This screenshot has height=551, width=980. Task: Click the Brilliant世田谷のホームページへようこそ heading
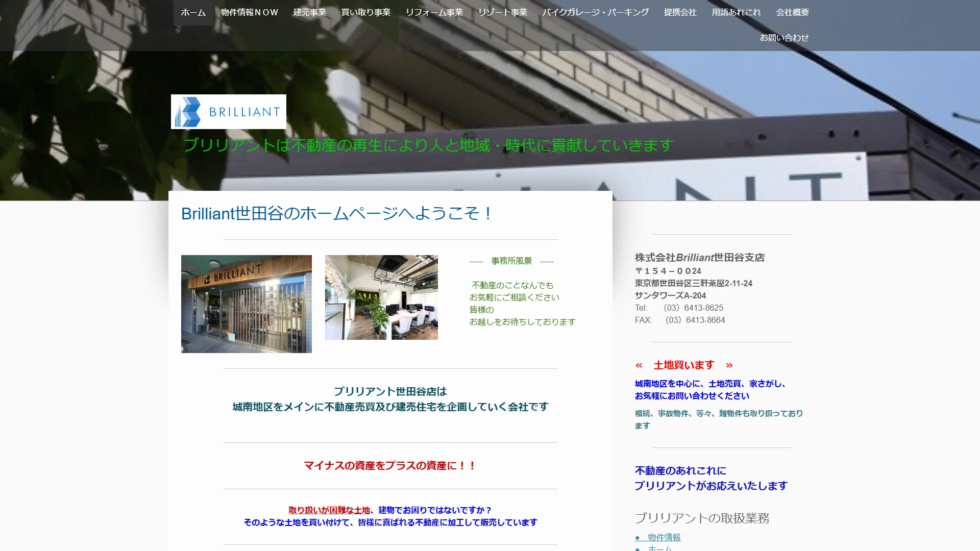coord(336,213)
